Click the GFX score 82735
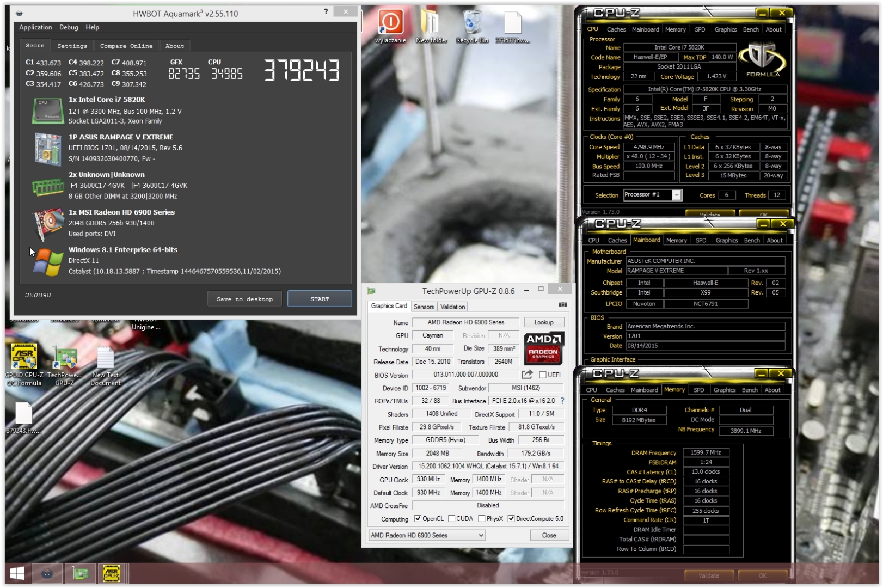The width and height of the screenshot is (883, 588). 184,74
